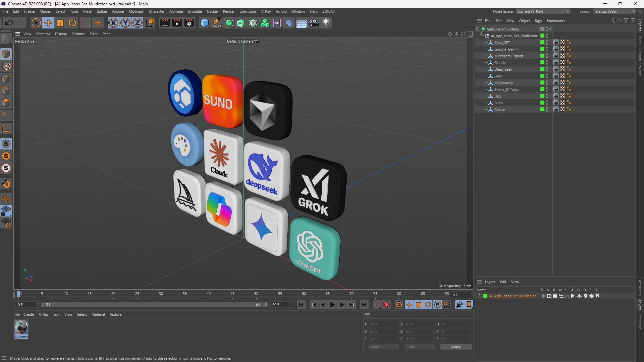The height and width of the screenshot is (362, 644).
Task: Click the Apply button
Action: 456,347
